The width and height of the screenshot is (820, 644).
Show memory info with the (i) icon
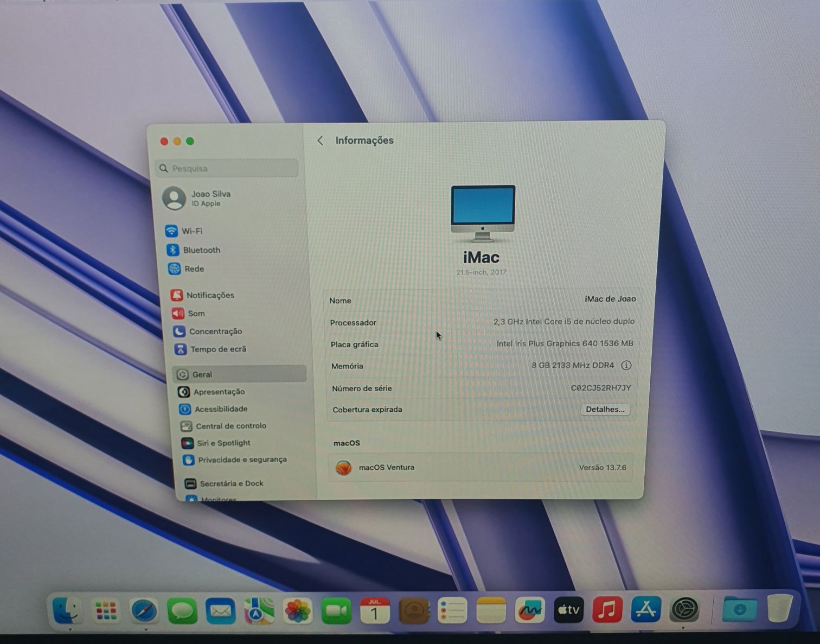(x=626, y=366)
